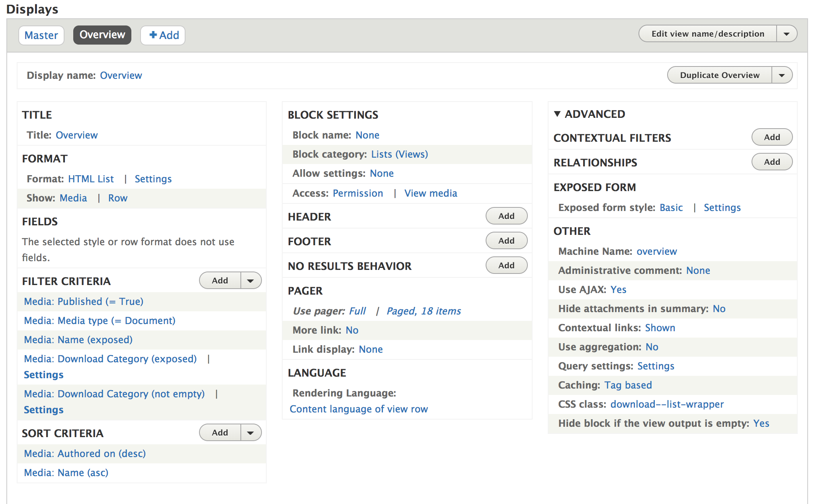Add a No Results Behavior
The height and width of the screenshot is (504, 820).
[506, 266]
